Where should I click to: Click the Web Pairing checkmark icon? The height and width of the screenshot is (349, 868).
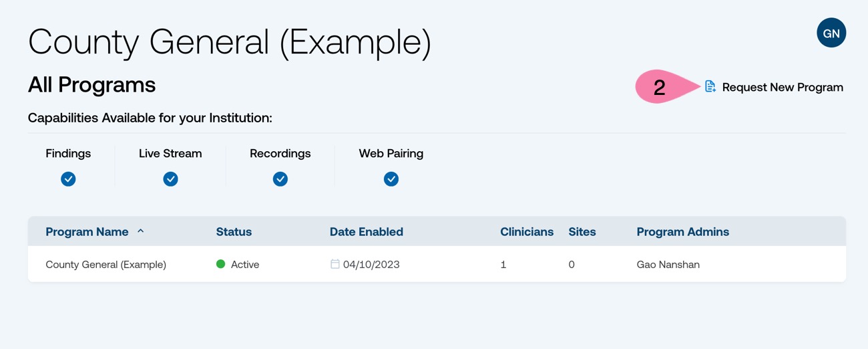[x=391, y=179]
